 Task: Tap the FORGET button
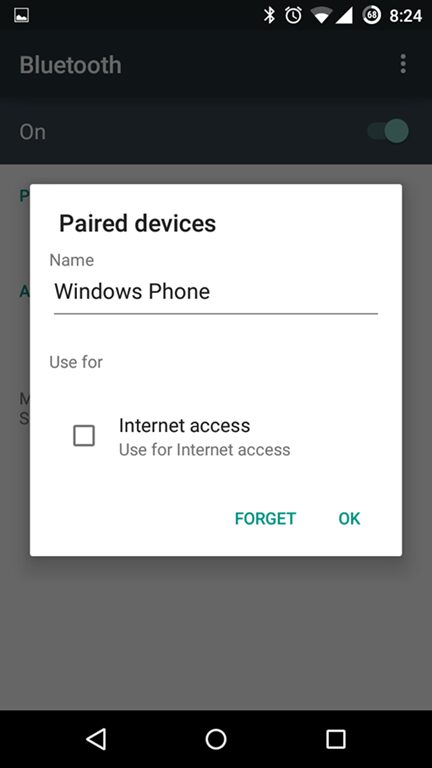(x=265, y=518)
